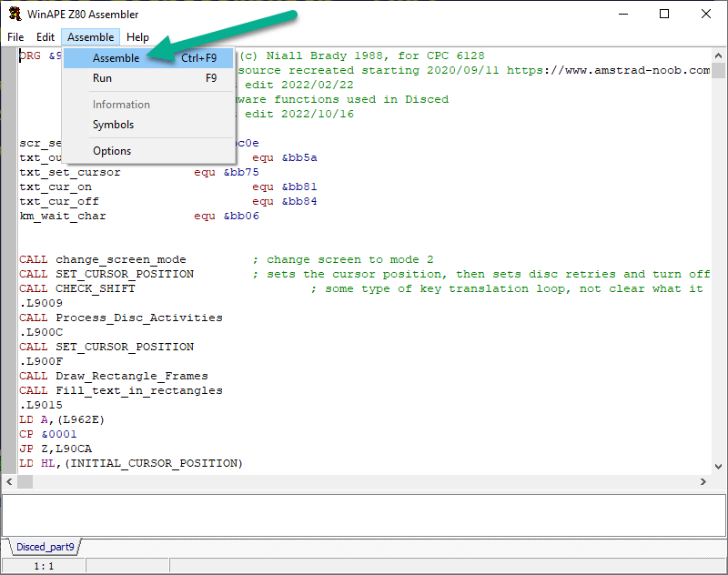This screenshot has height=575, width=728.
Task: Click the comment 'change screen to mode 2'
Action: [x=343, y=259]
